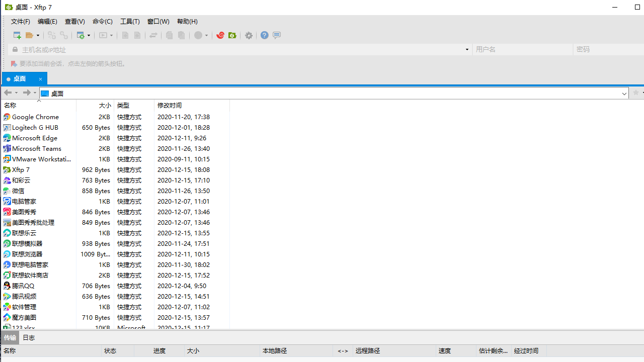Switch to the 日志 tab at the bottom

click(28, 337)
